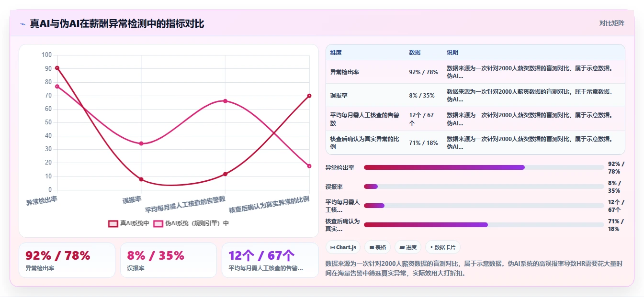Viewport: 644px width, 297px height.
Task: Click 伪AI point for 平均每月需人工核查的告警数
Action: tap(225, 101)
